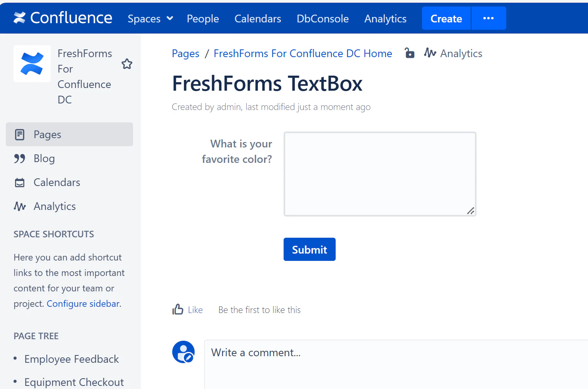This screenshot has width=588, height=389.
Task: Open Calendars from the sidebar icon
Action: coord(19,182)
